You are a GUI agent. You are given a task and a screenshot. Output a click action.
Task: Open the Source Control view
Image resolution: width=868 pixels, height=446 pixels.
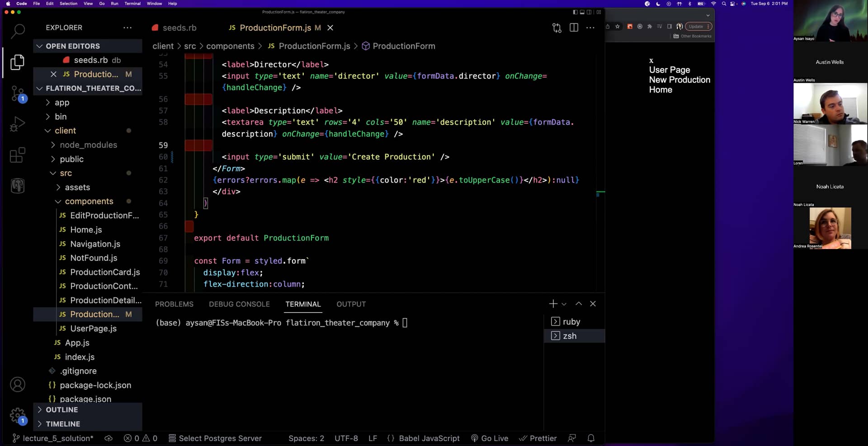coord(18,94)
